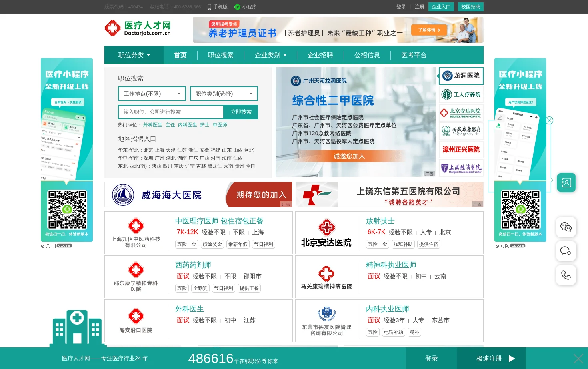Click 登录 in the bottom banner
The image size is (588, 369).
[432, 358]
